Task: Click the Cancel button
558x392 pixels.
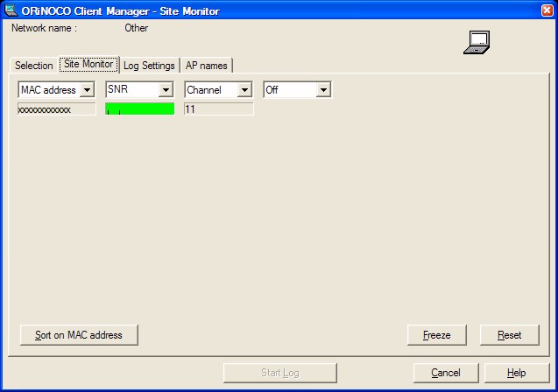Action: click(446, 373)
